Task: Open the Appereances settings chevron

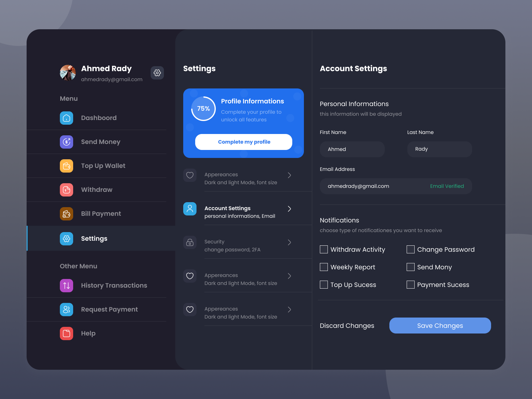Action: 289,175
